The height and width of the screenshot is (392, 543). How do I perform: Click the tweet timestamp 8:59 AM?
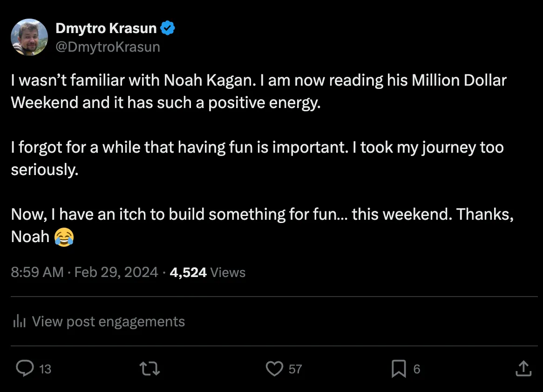pos(36,272)
